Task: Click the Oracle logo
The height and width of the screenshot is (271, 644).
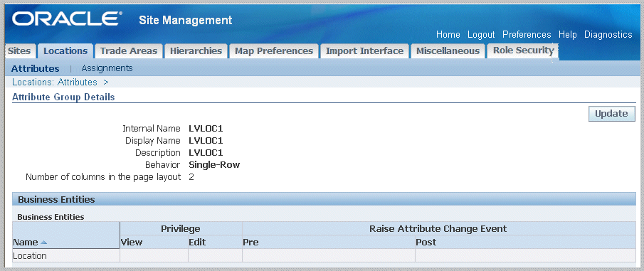Action: pos(68,19)
